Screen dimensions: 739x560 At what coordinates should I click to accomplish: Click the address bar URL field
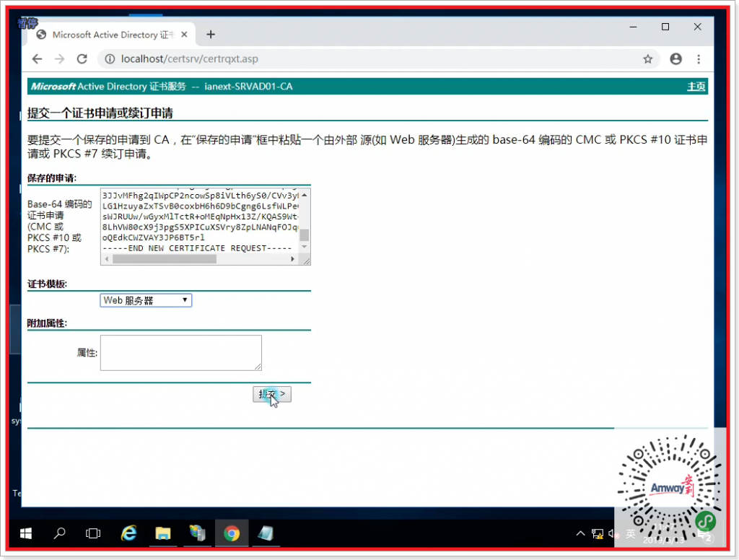[361, 59]
